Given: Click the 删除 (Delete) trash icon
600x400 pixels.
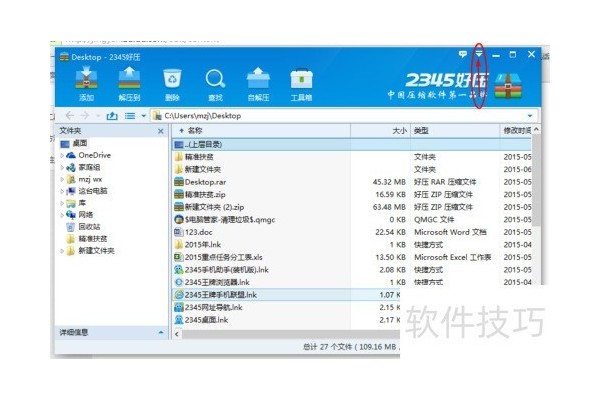Looking at the screenshot, I should click(172, 83).
